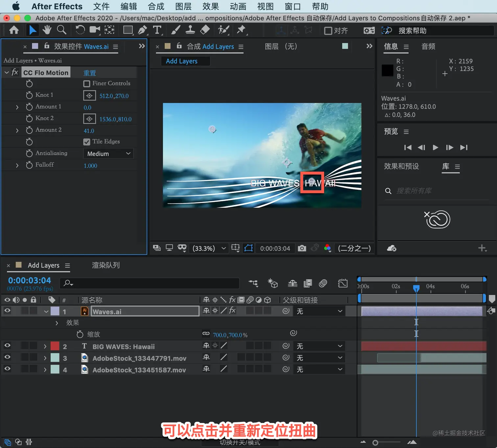Click the timeline search field
This screenshot has width=497, height=448.
150,283
